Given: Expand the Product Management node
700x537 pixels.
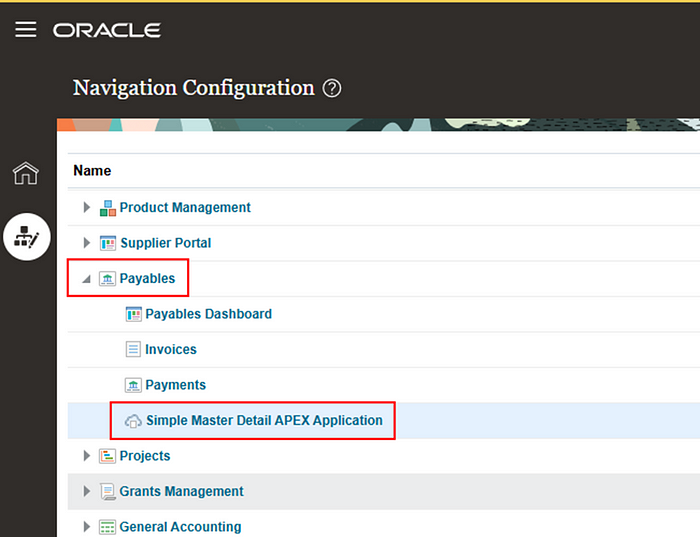Looking at the screenshot, I should (x=87, y=208).
